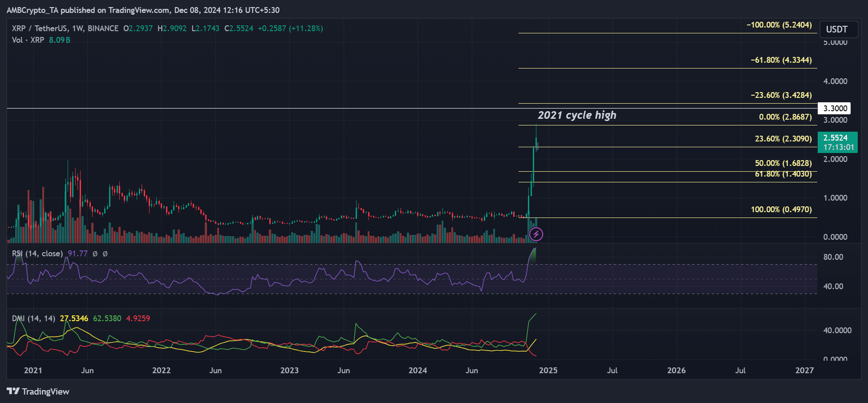Click the 23.60% (2.3090) Fibonacci level label
Viewport: 868px width, 403px height.
tap(783, 139)
